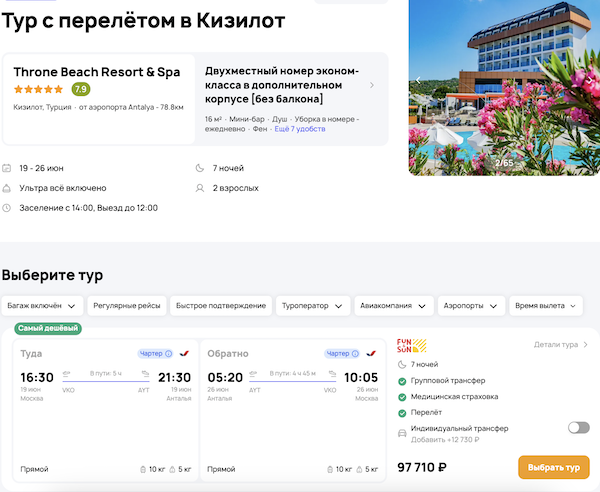Toggle the Регулярные рейсы filter

(x=126, y=305)
